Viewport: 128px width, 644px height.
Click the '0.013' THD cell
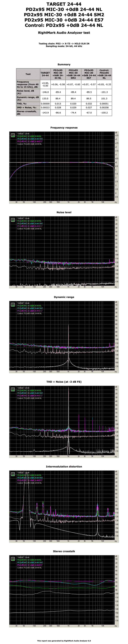click(58, 103)
